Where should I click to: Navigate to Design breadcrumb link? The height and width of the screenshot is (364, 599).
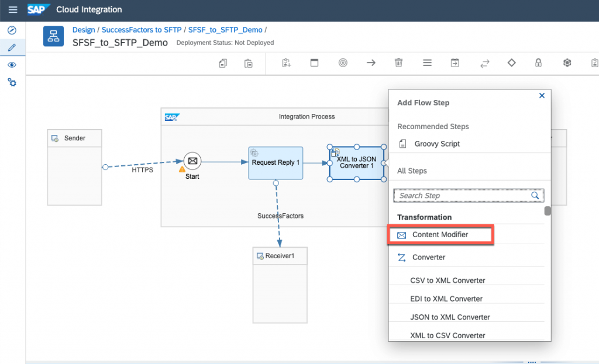pyautogui.click(x=84, y=30)
